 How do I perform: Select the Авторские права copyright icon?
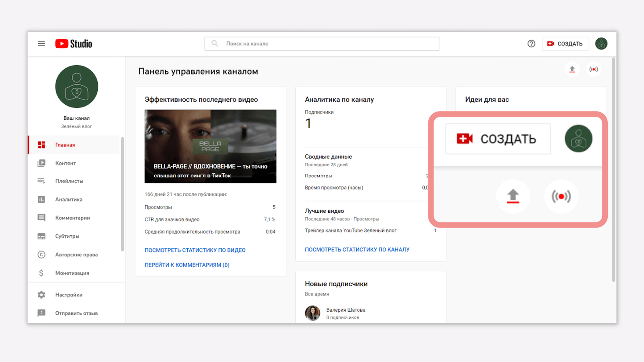tap(41, 254)
